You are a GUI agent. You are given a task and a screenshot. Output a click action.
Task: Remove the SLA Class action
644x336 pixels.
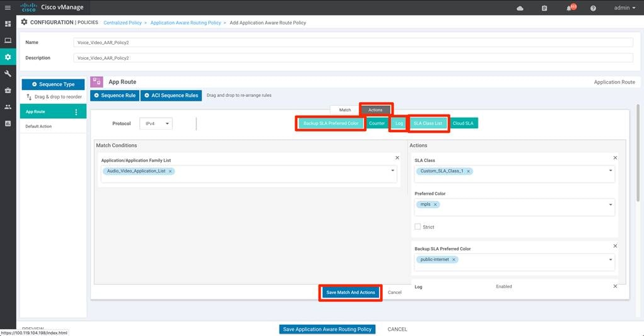(615, 158)
